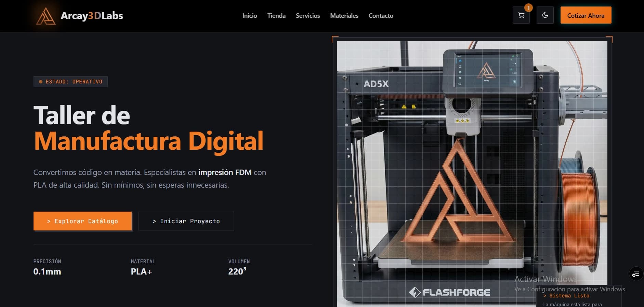Click the Estado: Operativo status badge
Viewport: 644px width, 307px height.
(70, 82)
